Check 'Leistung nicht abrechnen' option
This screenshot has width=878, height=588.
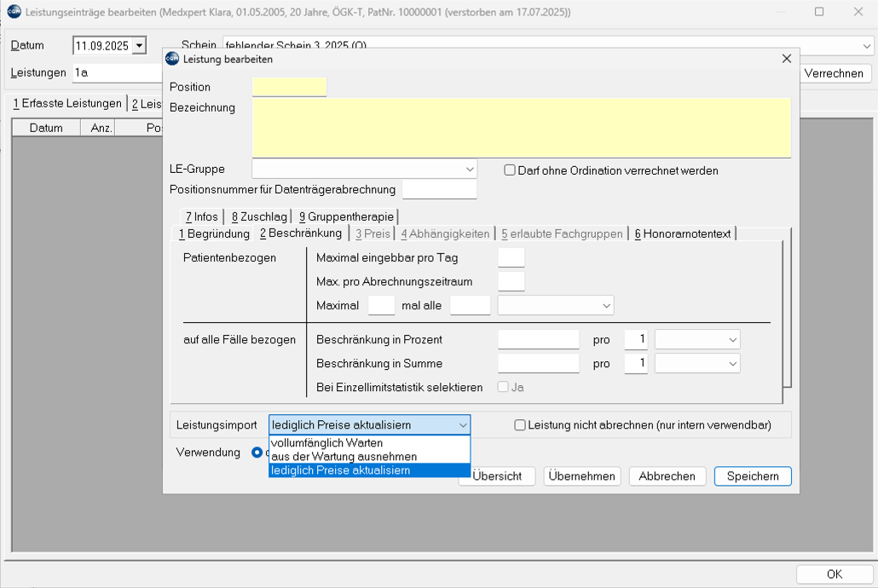click(520, 425)
